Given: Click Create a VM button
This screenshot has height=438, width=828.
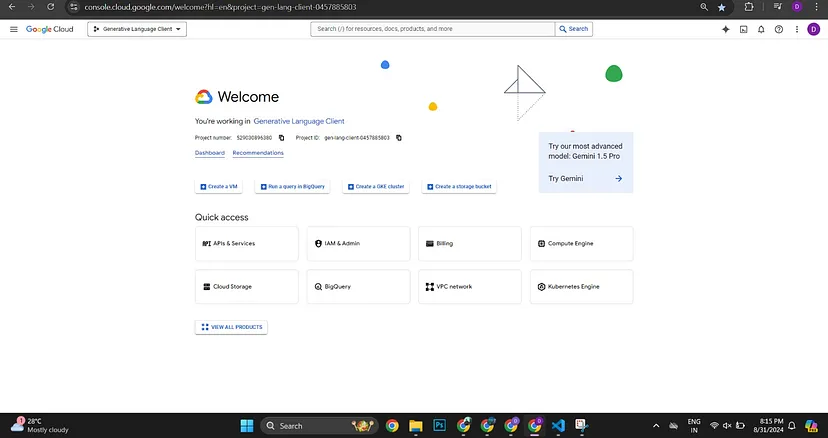Looking at the screenshot, I should 219,187.
